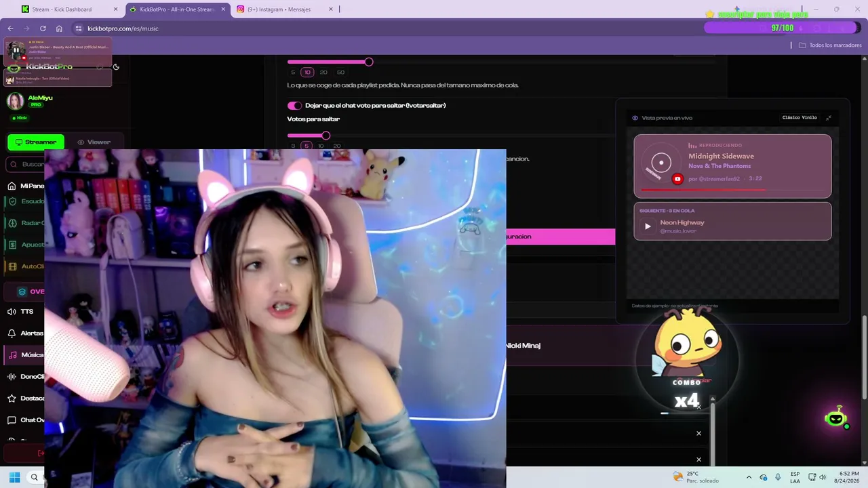
Task: Select 5 under Votos para saltar
Action: click(x=307, y=146)
